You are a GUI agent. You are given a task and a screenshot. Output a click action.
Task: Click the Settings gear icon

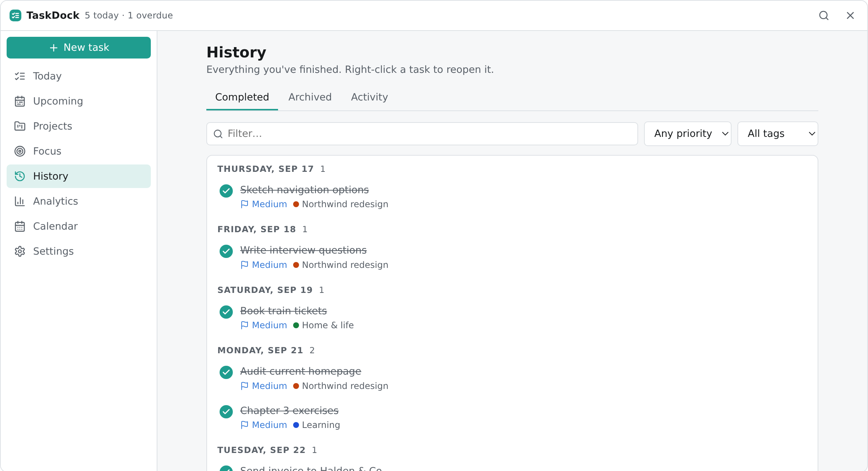point(20,251)
